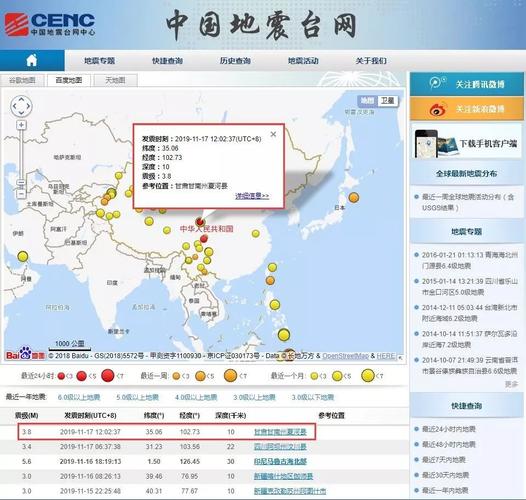Switch to the 天地图 tab
Screen dimensions: 526x500
115,80
